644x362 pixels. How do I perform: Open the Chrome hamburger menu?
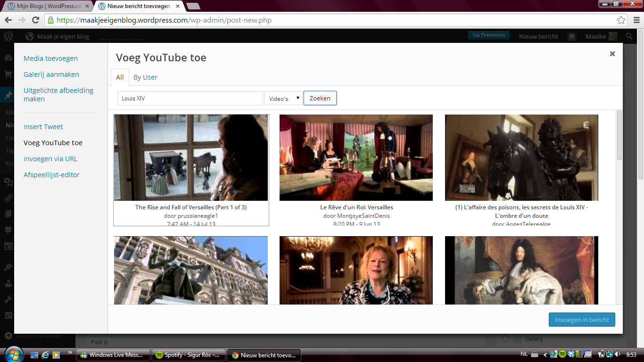point(635,20)
